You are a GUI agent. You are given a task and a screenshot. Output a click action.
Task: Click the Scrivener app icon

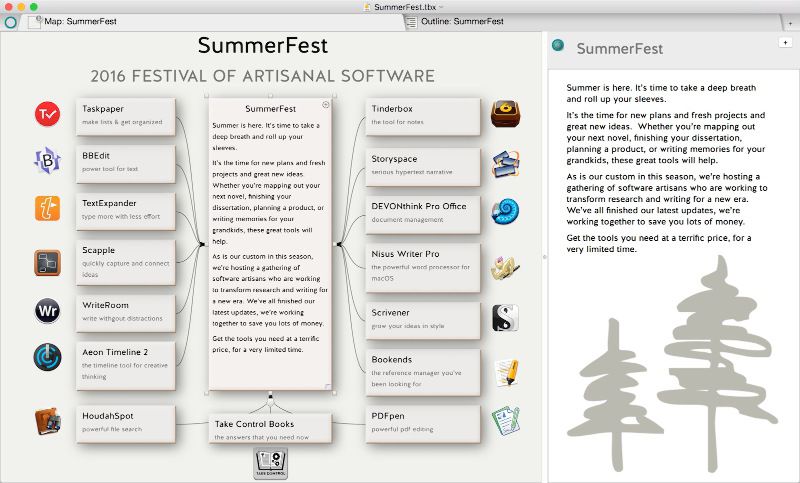pos(505,318)
